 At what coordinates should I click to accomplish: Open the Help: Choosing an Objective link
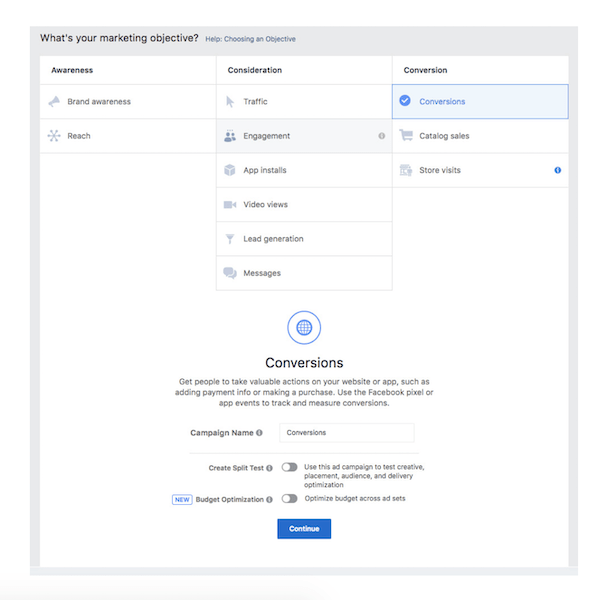coord(250,39)
